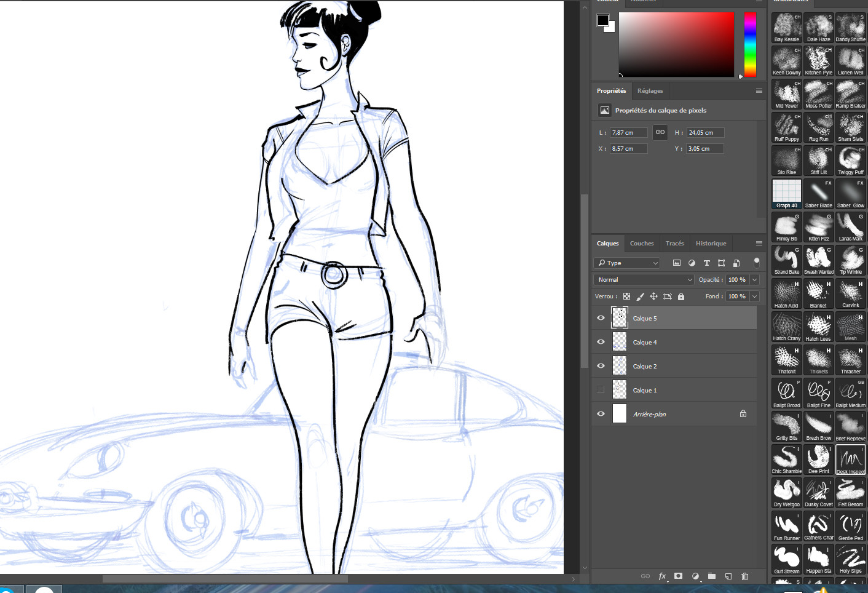Viewport: 868px width, 593px height.
Task: Pick the Twiggy Puff brush
Action: click(x=851, y=161)
